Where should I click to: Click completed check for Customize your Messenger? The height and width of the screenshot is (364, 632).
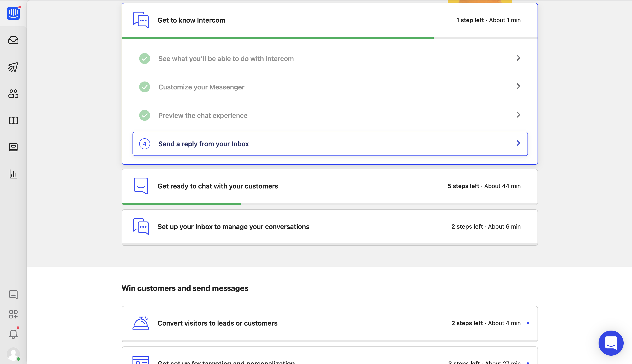[144, 87]
